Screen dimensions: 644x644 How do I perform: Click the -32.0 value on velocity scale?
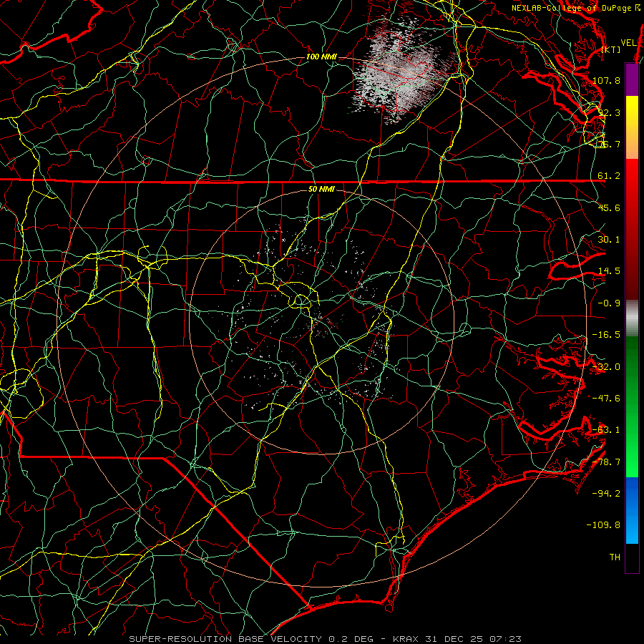(607, 367)
